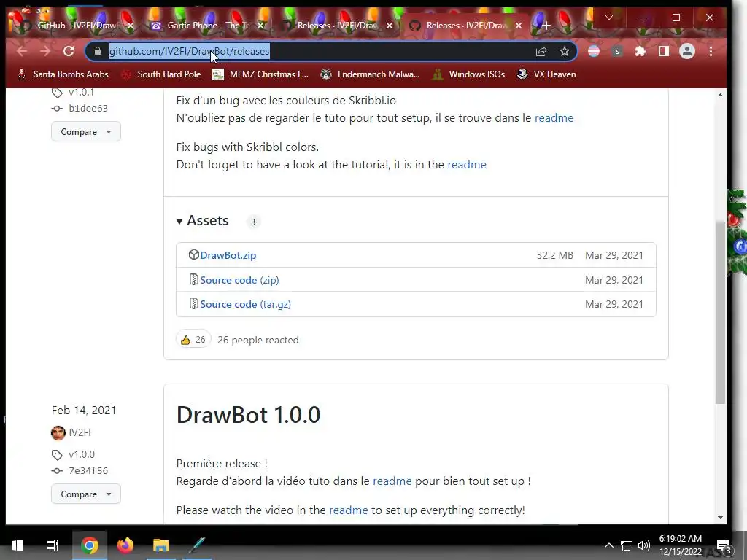Image resolution: width=747 pixels, height=560 pixels.
Task: Click the 26 people reacted text
Action: [258, 340]
